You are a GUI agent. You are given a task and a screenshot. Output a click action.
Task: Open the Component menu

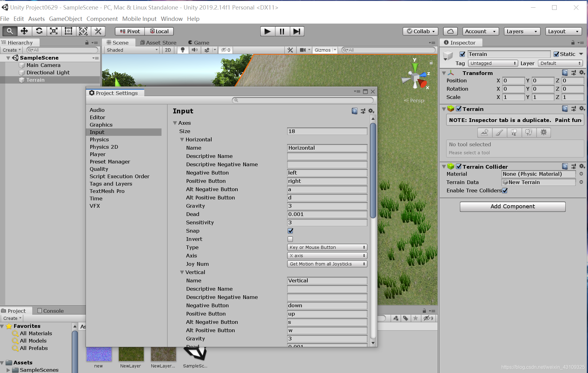[102, 19]
